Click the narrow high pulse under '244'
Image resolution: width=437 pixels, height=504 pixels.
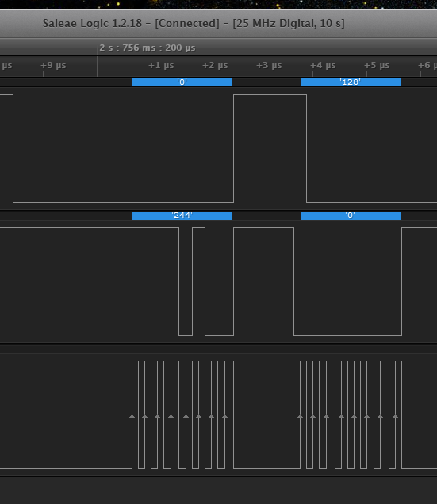198,281
